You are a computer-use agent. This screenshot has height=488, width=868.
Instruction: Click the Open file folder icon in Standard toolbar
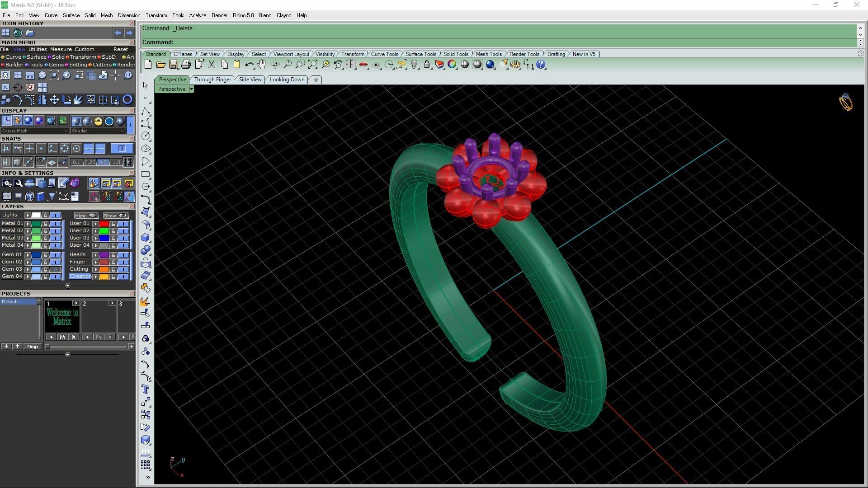(x=160, y=65)
